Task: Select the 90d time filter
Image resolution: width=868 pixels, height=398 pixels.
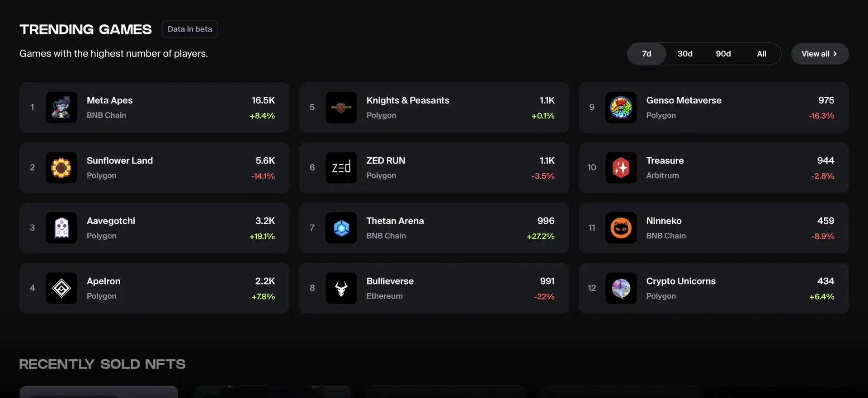Action: click(x=723, y=54)
